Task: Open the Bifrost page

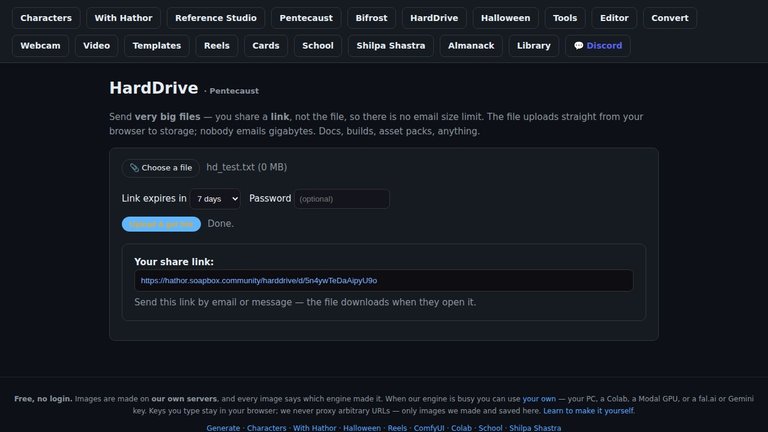Action: (371, 18)
